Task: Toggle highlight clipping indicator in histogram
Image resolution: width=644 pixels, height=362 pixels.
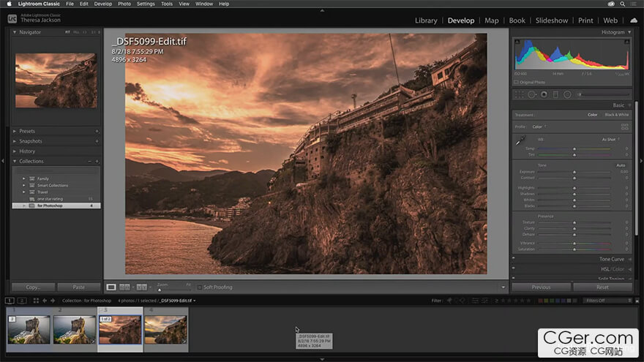Action: [626, 42]
